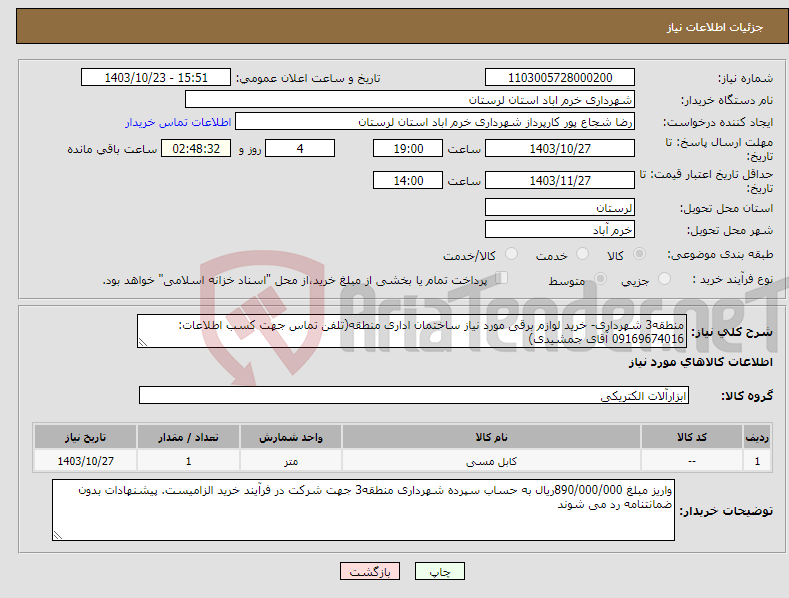Click the نام کالا column header

coord(491,437)
